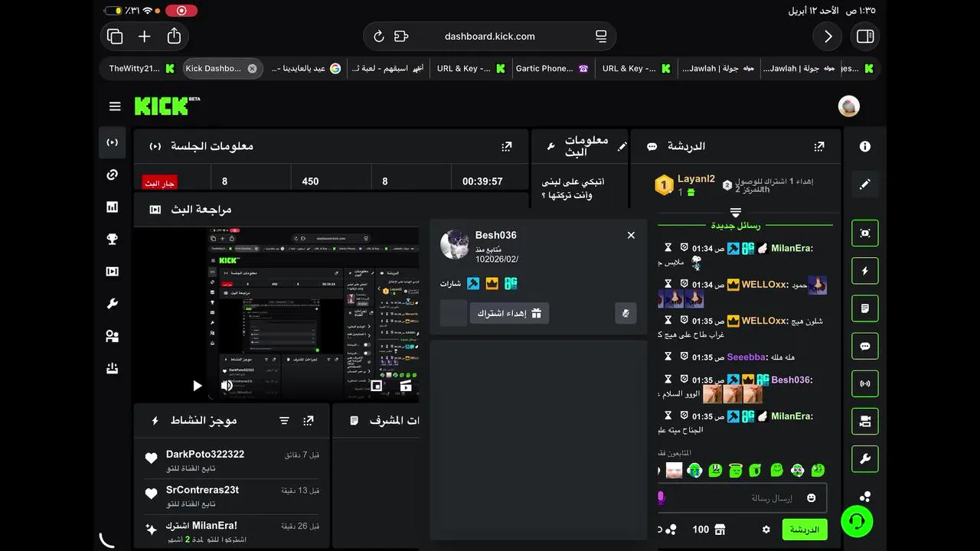Click Besh036 username in chat messages
The image size is (980, 551).
[792, 380]
